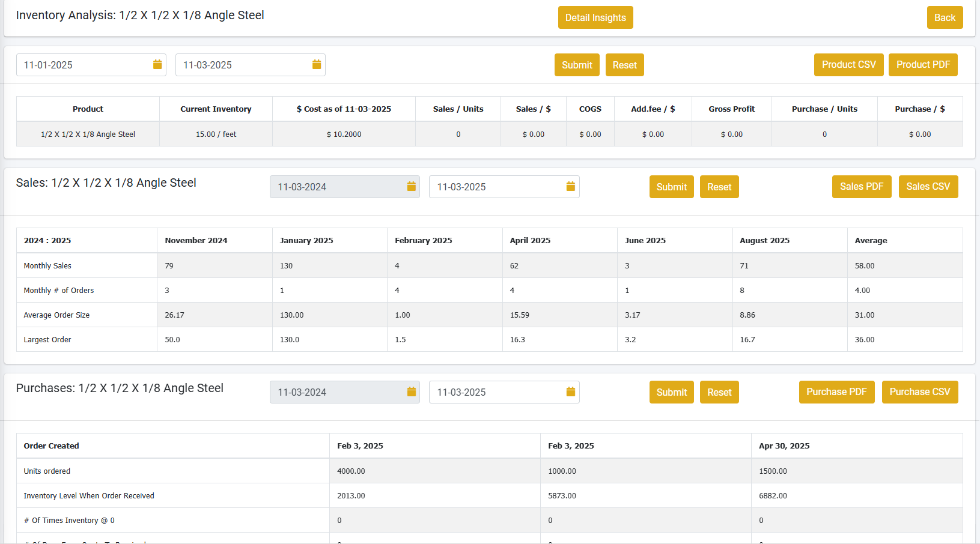Open calendar icon for Sales start date 11-03-2024

point(412,187)
